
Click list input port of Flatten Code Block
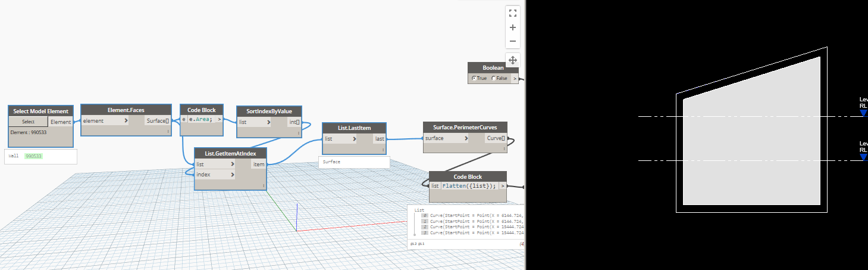(435, 186)
